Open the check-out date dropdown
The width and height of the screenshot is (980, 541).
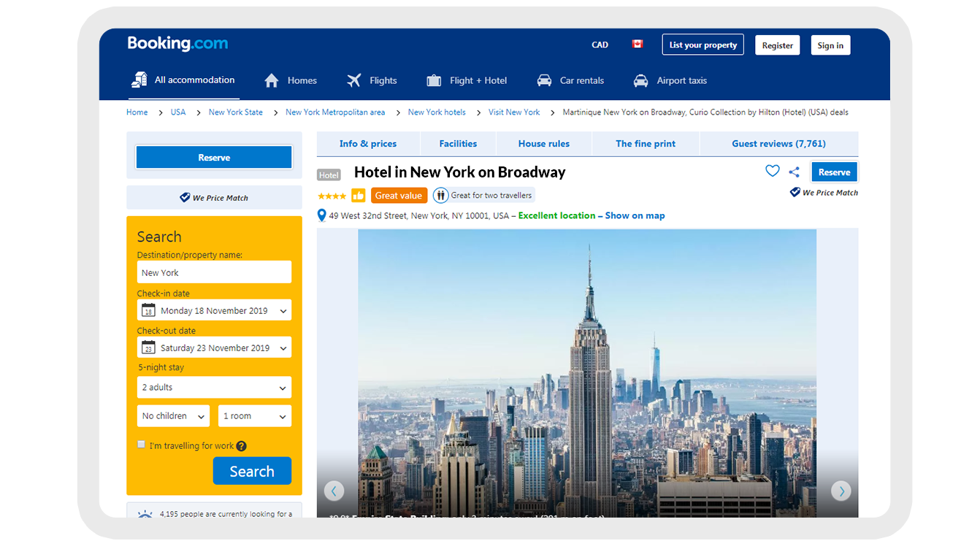click(x=214, y=348)
